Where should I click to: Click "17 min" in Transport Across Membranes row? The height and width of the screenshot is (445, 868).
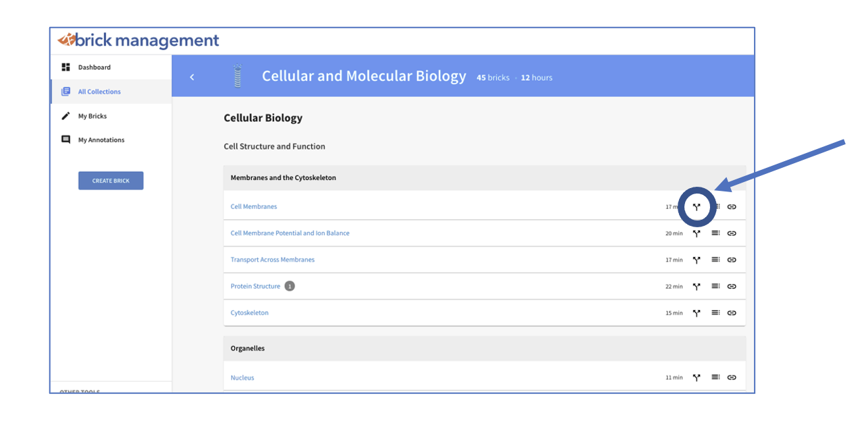pos(674,260)
